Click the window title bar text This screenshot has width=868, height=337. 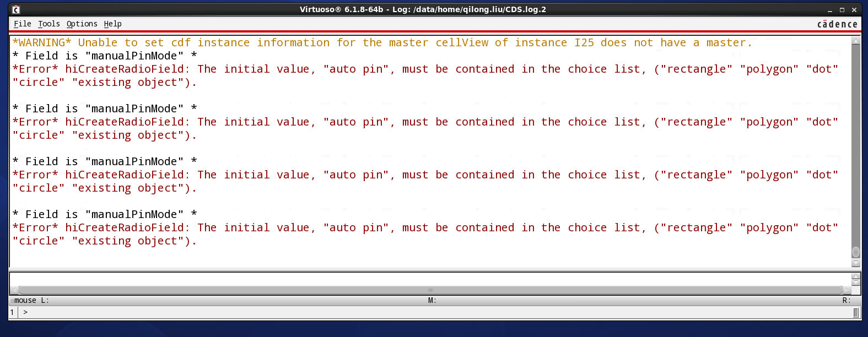pyautogui.click(x=423, y=9)
